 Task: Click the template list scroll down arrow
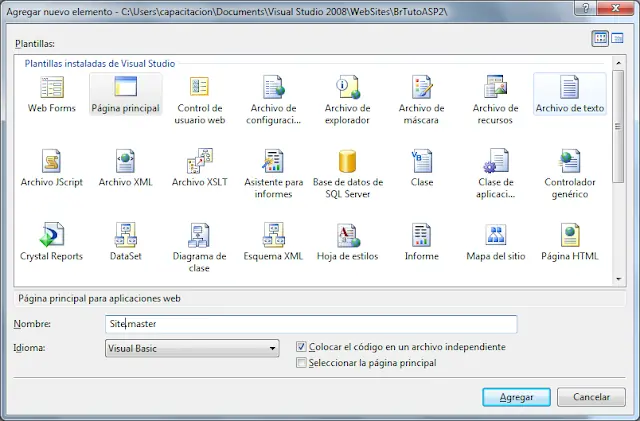point(618,279)
